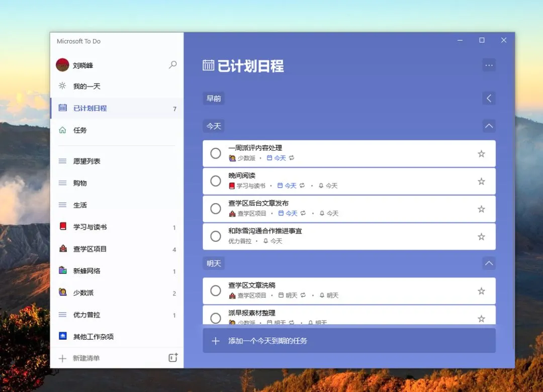The width and height of the screenshot is (543, 392).
Task: Star the task 晚间阅读
Action: pyautogui.click(x=481, y=181)
